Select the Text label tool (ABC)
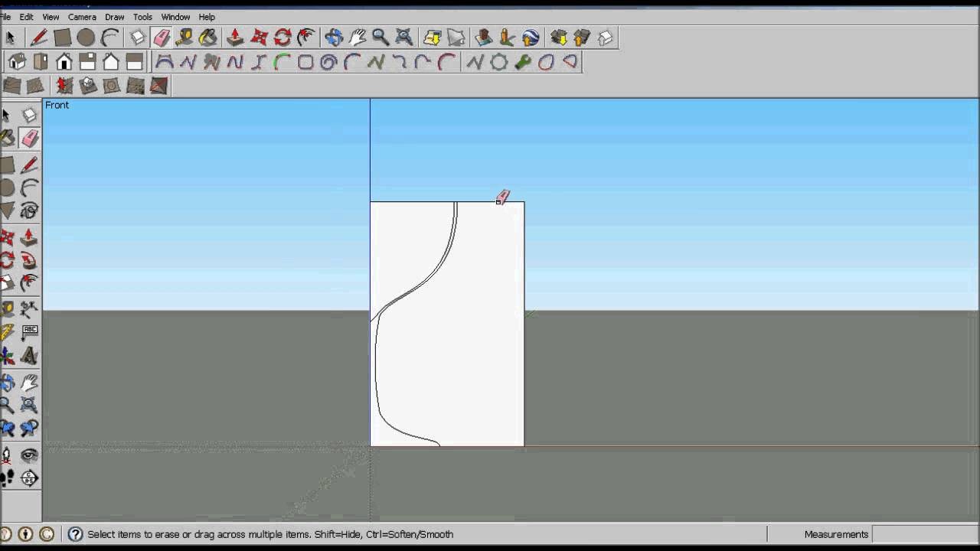Viewport: 980px width, 551px height. pos(29,332)
